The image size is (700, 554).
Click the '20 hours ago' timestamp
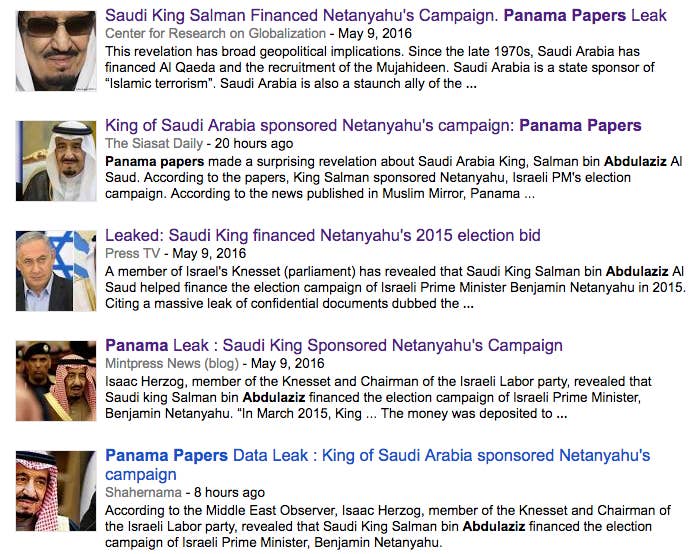point(254,143)
